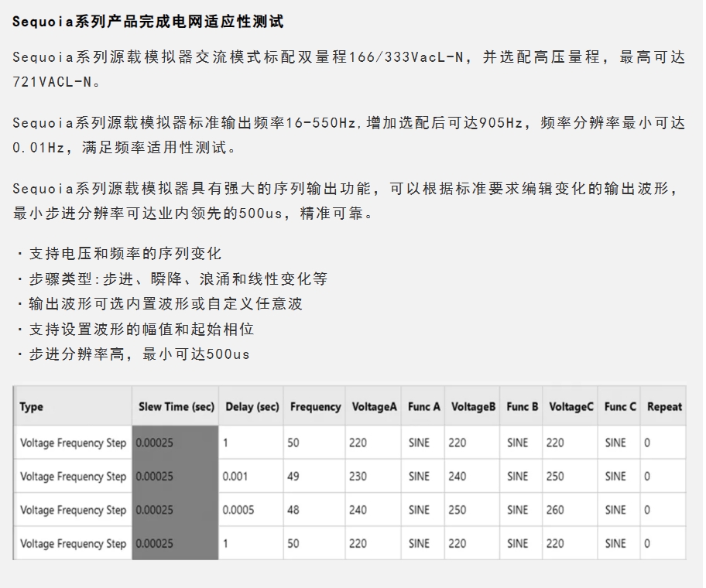Click the Slew Time (sec) column header
This screenshot has width=706, height=588.
[176, 406]
